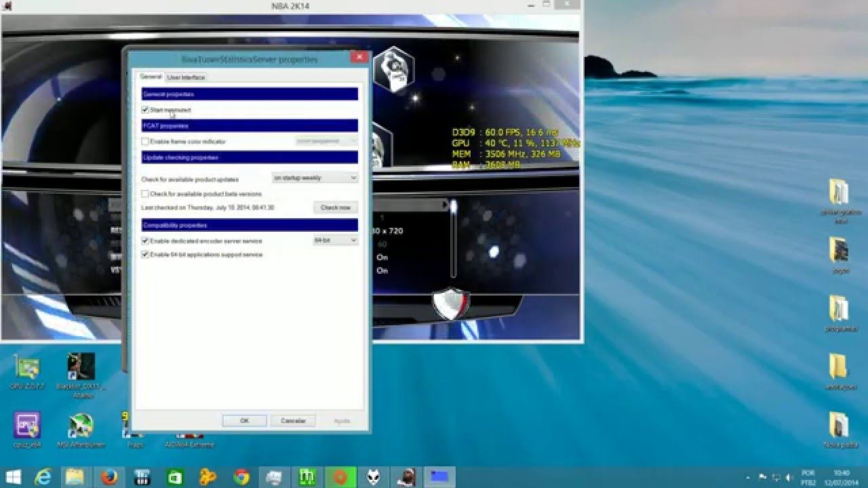The height and width of the screenshot is (488, 868).
Task: Click the NBA 2K14 menu vertical scrollbar
Action: point(454,237)
